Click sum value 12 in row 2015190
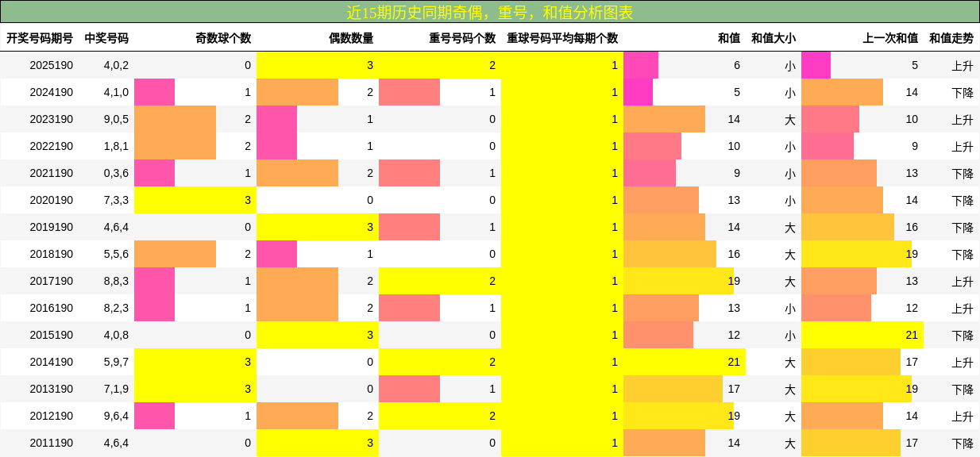The width and height of the screenshot is (980, 457). coord(734,335)
